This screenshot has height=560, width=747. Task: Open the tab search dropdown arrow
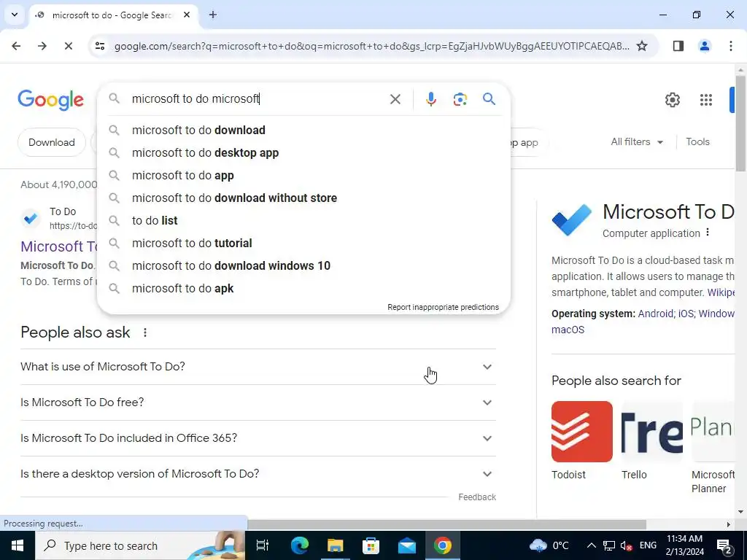coord(15,15)
